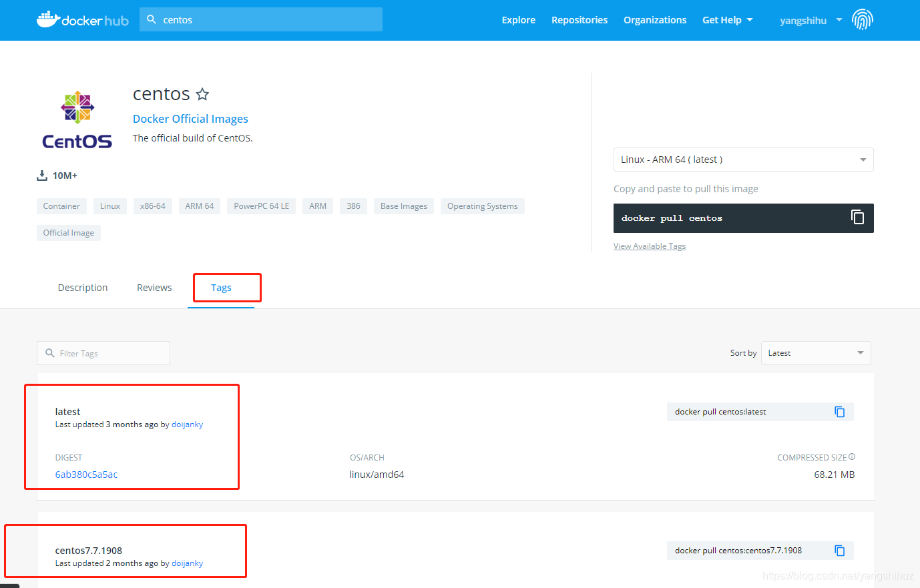The height and width of the screenshot is (588, 920).
Task: Switch to the Description tab
Action: (x=83, y=288)
